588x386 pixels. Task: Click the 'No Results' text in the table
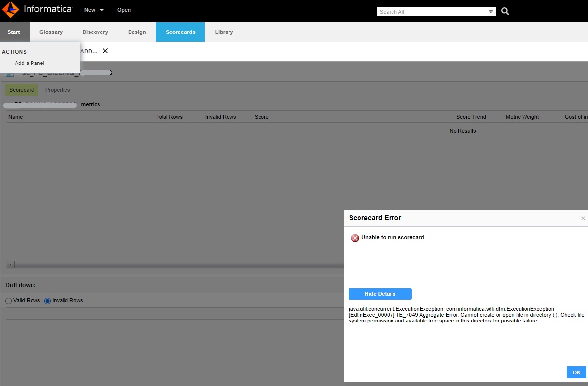tap(462, 131)
